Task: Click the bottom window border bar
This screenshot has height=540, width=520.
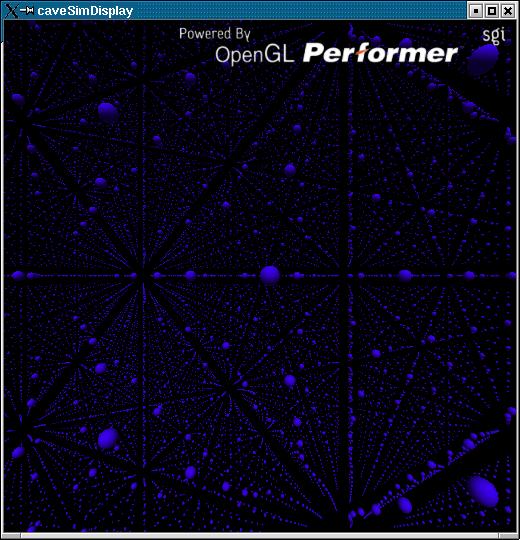Action: pos(260,536)
